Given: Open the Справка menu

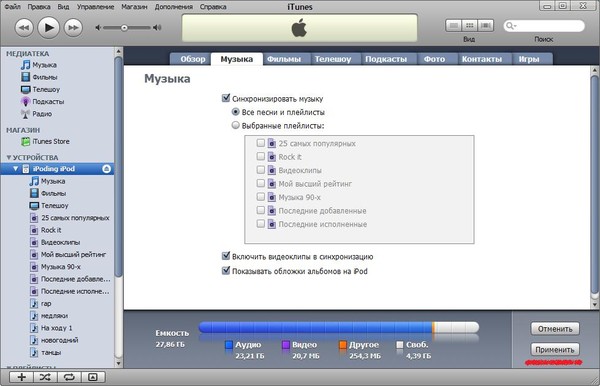Looking at the screenshot, I should click(213, 7).
